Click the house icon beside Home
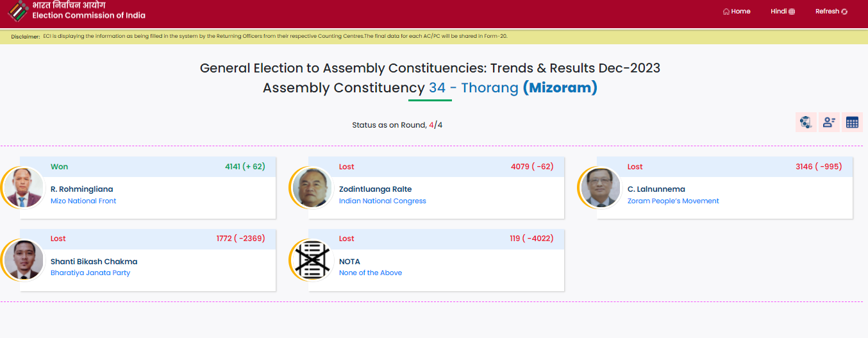The height and width of the screenshot is (338, 868). point(726,12)
